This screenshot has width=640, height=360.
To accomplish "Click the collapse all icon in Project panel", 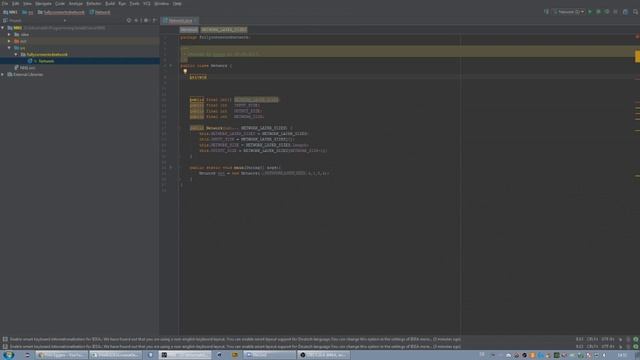I will pos(137,20).
